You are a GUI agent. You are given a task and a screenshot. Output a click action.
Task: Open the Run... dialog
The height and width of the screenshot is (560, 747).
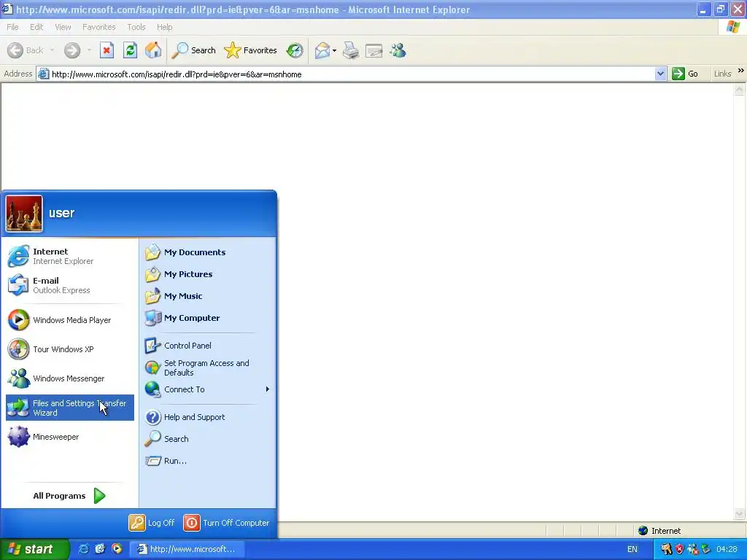click(209, 461)
